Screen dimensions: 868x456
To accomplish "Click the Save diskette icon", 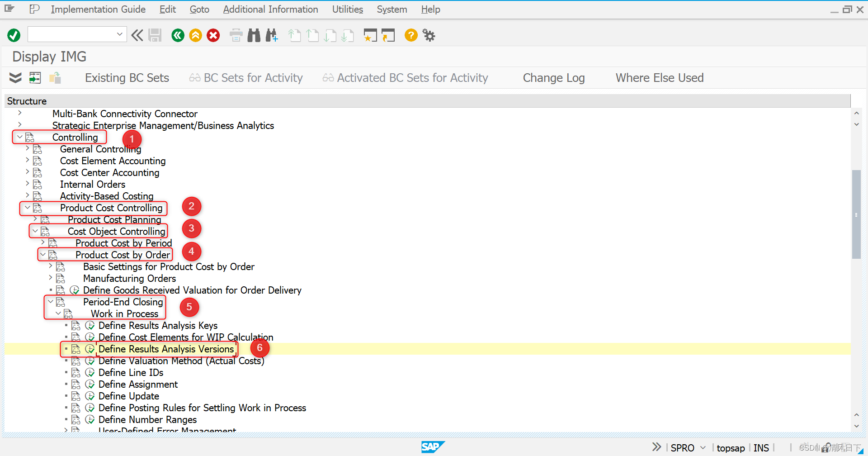I will [155, 35].
